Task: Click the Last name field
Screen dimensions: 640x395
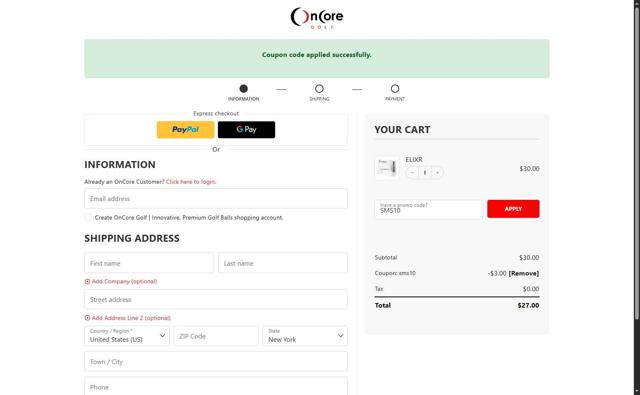Action: [x=283, y=263]
